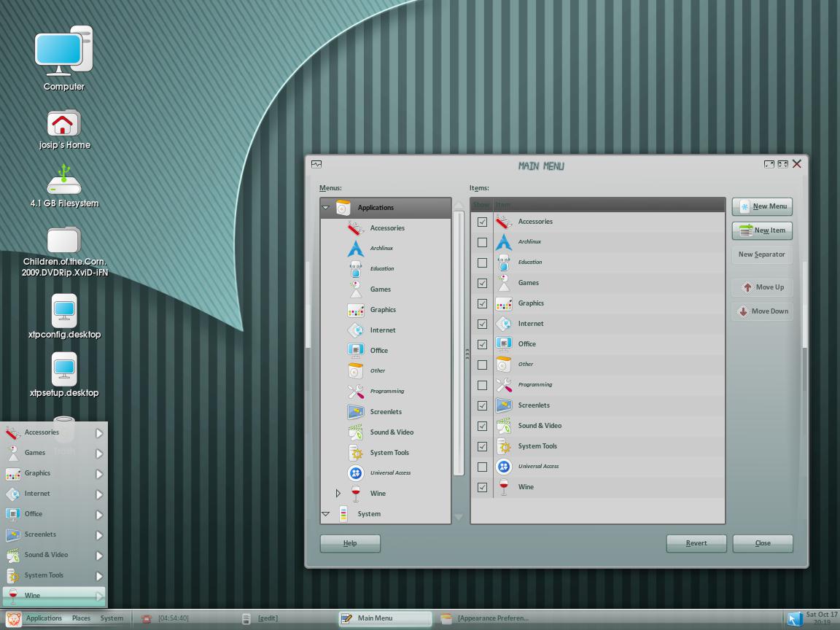This screenshot has height=630, width=840.
Task: Open Accessories submenu arrow in popup menu
Action: click(x=99, y=433)
